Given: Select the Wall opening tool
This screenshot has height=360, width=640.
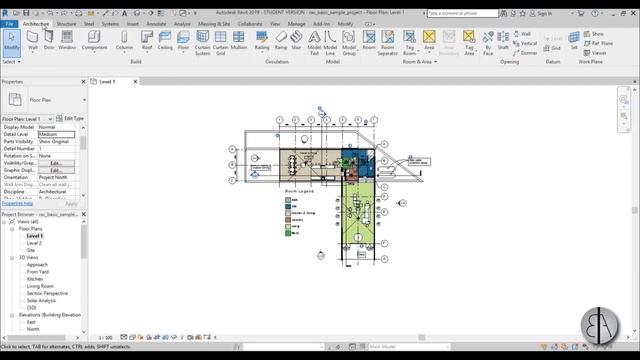Looking at the screenshot, I should point(522,34).
